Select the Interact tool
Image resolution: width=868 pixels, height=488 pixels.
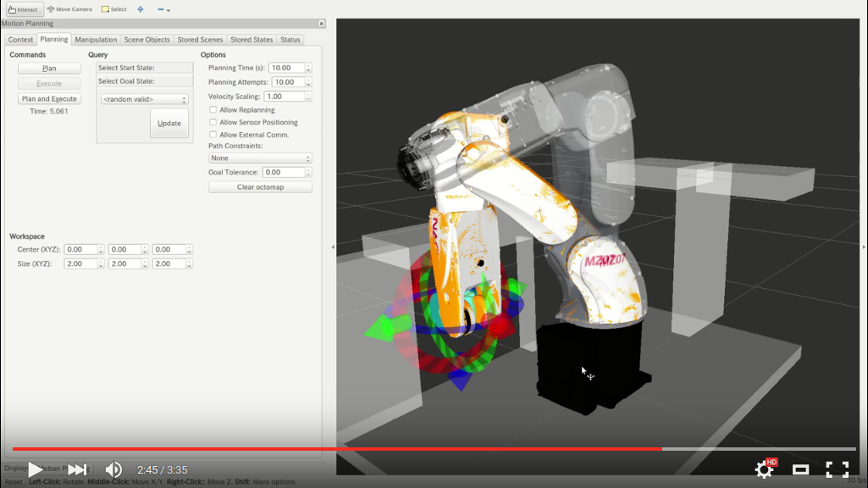pyautogui.click(x=23, y=9)
